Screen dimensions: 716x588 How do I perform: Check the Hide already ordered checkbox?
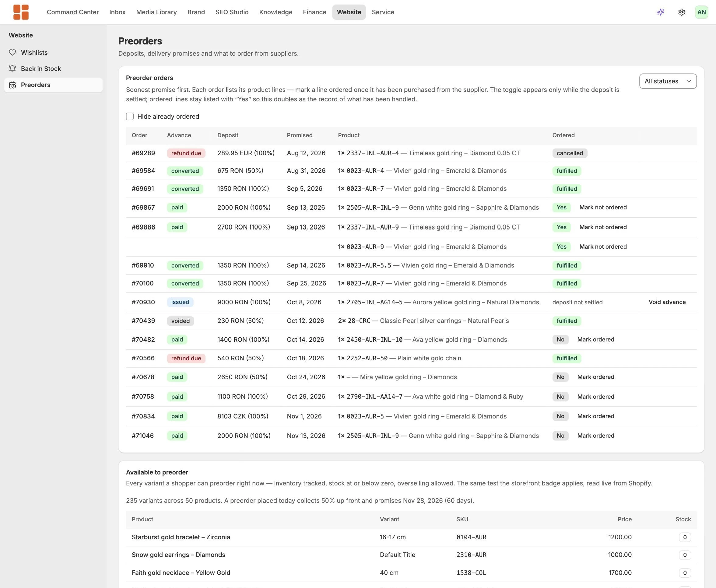click(x=130, y=117)
